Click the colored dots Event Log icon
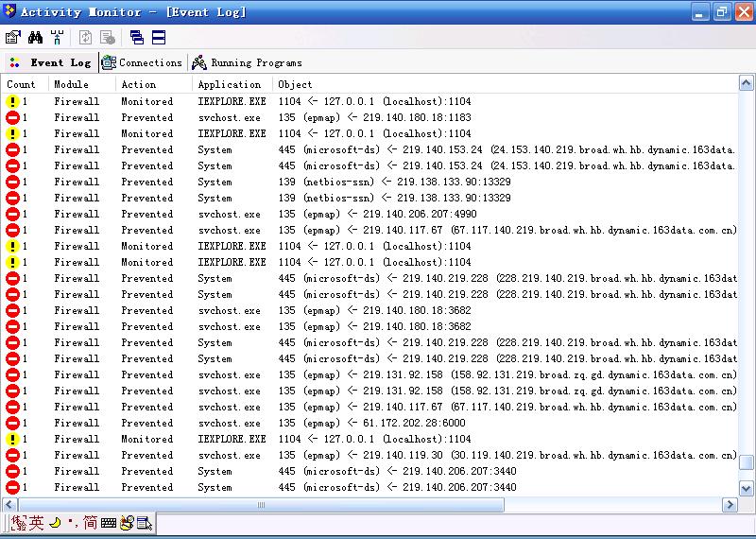This screenshot has height=539, width=756. [15, 62]
